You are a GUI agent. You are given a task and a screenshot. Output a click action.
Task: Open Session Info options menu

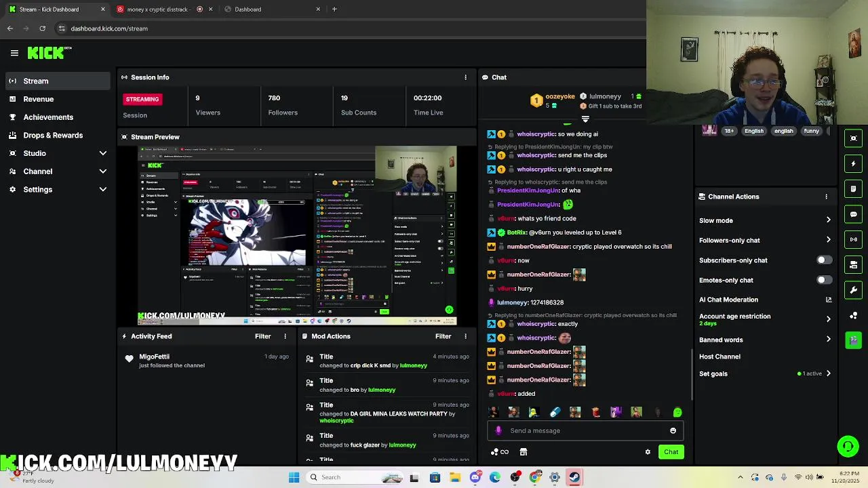click(x=465, y=77)
